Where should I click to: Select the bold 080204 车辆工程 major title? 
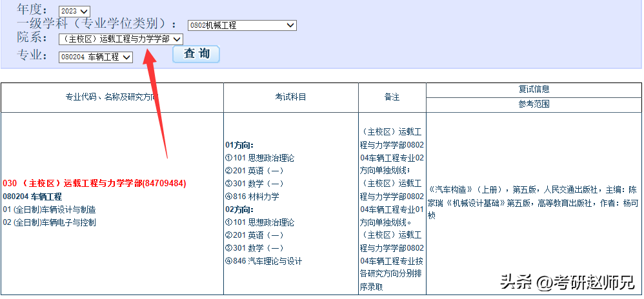click(x=32, y=197)
